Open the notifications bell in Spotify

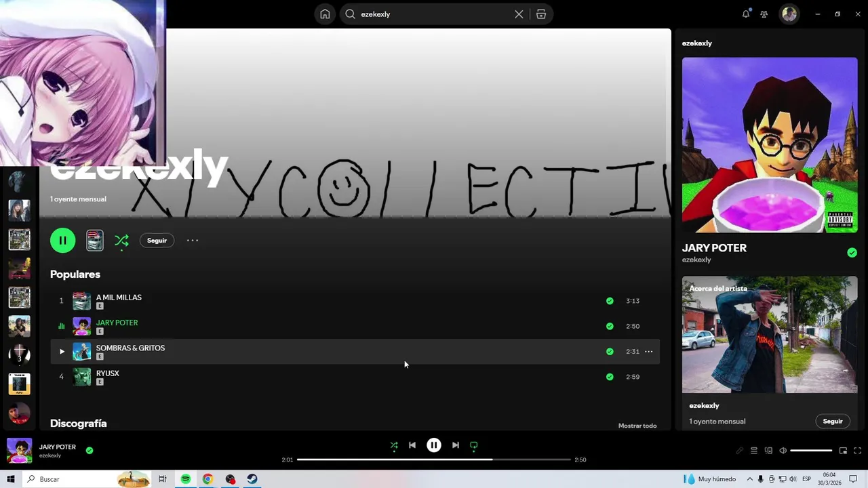pos(746,14)
